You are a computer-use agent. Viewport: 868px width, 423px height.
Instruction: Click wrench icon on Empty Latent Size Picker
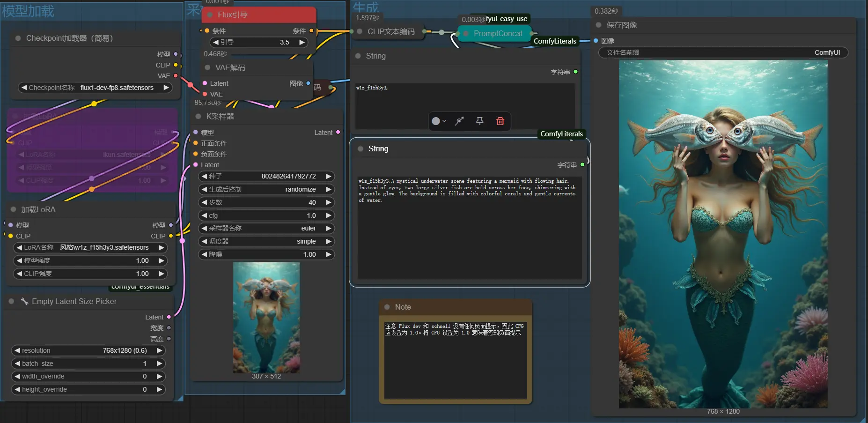[24, 301]
